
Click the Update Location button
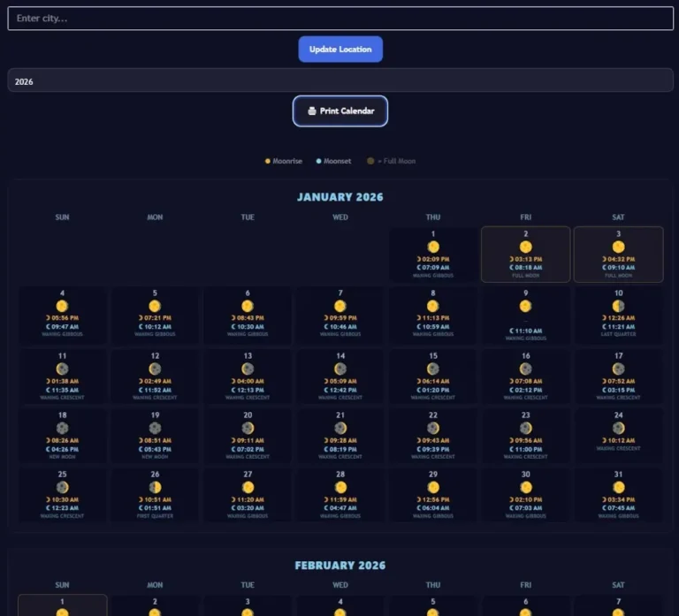coord(340,49)
